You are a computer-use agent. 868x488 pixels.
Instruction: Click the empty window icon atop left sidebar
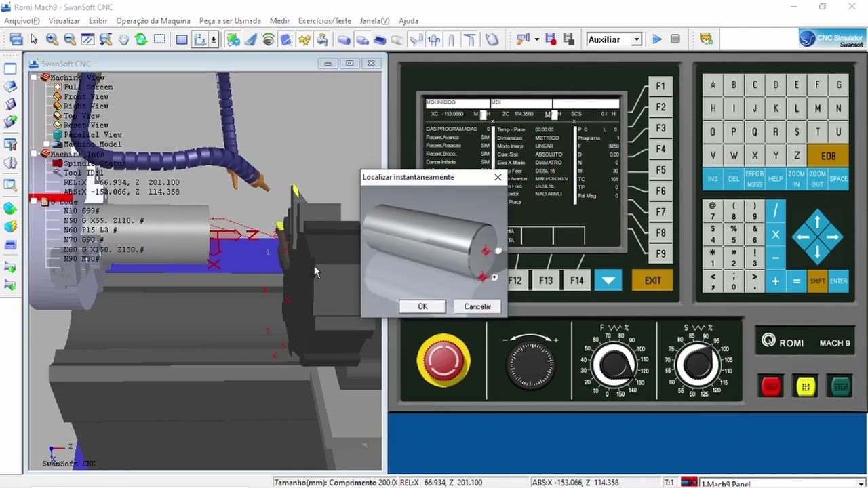tap(10, 69)
